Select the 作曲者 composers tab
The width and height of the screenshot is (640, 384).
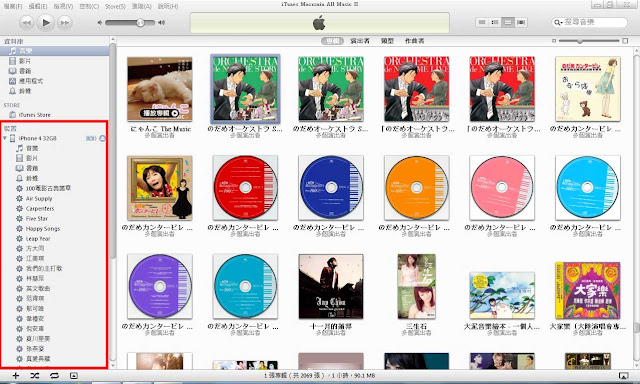click(x=414, y=41)
